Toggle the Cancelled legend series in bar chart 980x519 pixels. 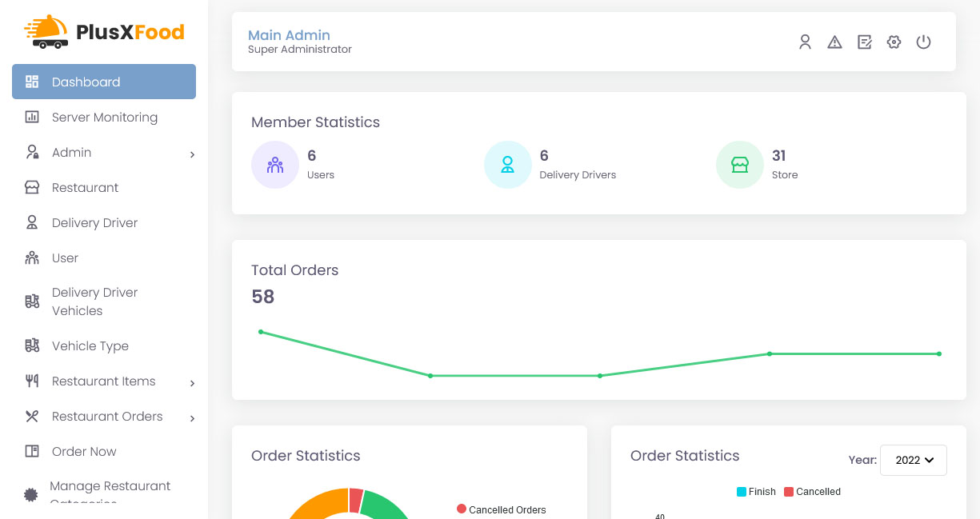pyautogui.click(x=812, y=492)
